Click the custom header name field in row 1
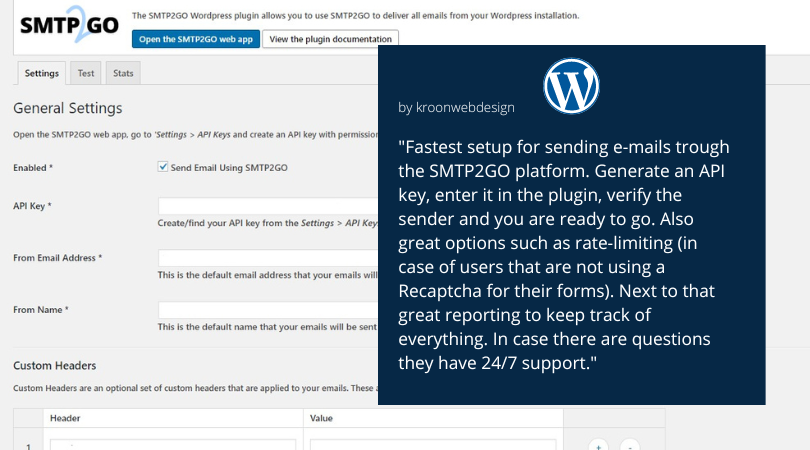Image resolution: width=810 pixels, height=450 pixels. click(173, 445)
